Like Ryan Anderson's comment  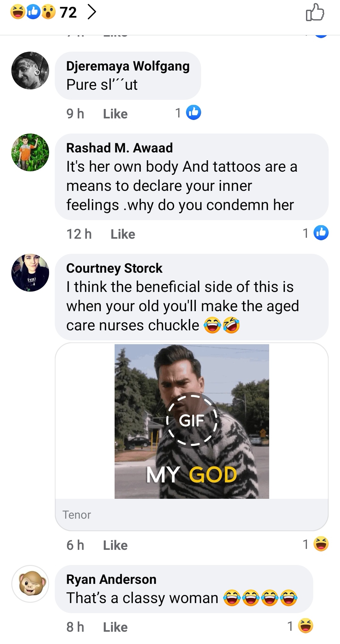click(x=115, y=627)
